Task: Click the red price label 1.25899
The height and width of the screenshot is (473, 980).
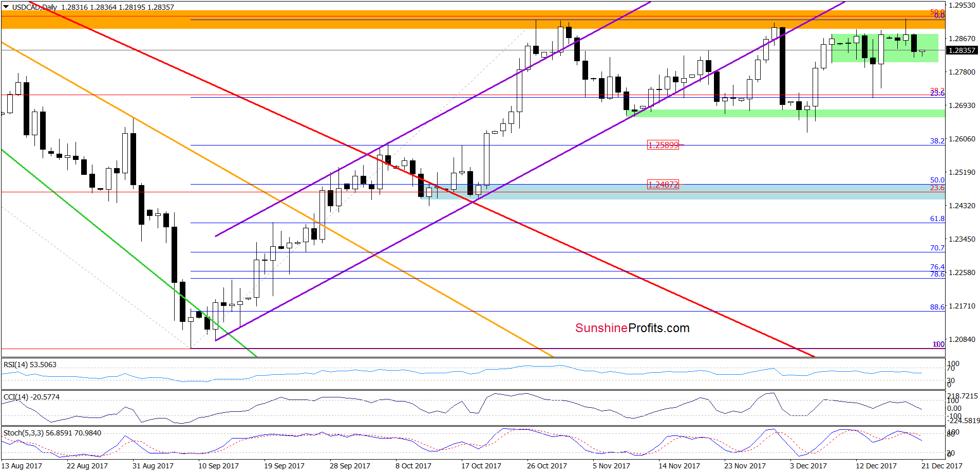Action: (x=663, y=145)
